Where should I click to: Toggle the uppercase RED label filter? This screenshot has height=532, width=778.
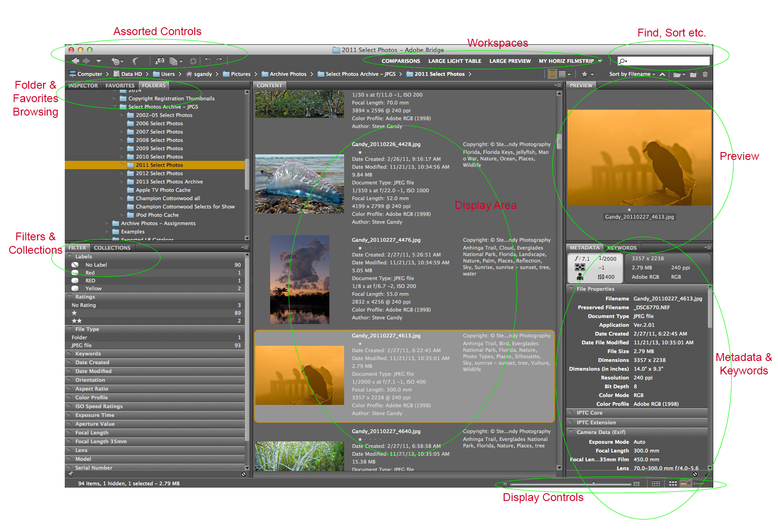point(154,281)
